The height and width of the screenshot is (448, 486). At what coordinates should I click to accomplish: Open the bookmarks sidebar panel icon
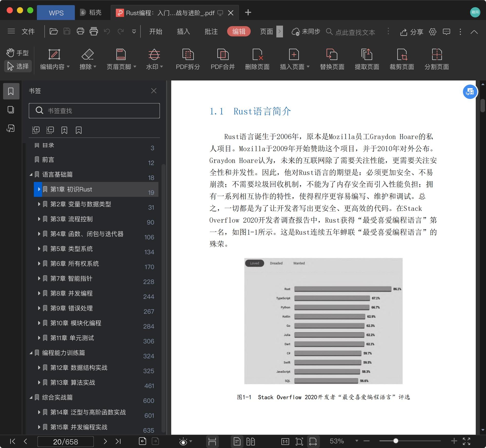11,91
